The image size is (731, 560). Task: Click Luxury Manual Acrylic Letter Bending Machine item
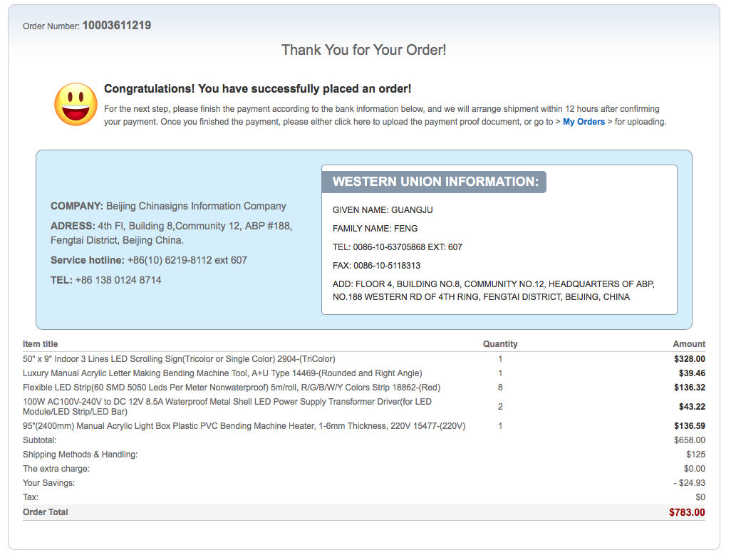click(x=222, y=373)
